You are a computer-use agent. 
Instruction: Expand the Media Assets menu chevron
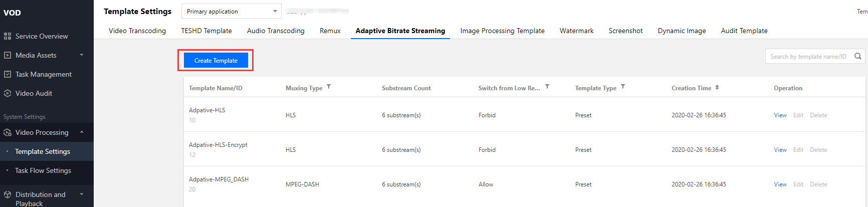coord(82,55)
